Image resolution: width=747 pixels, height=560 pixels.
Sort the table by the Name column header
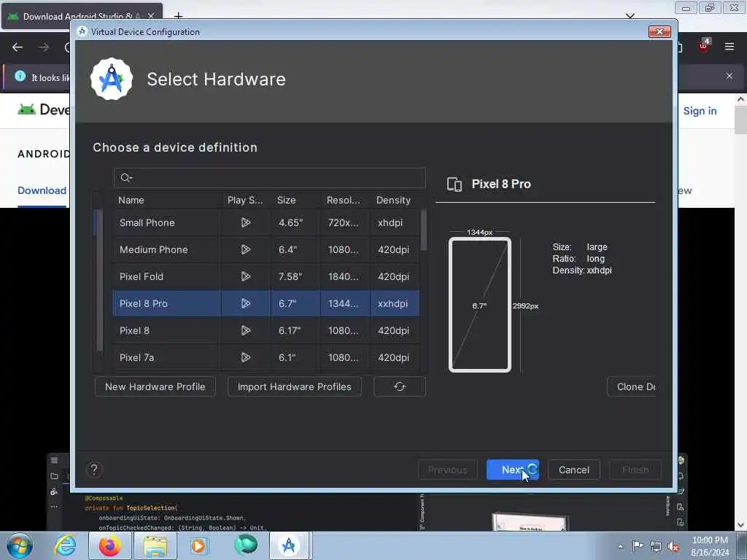point(168,200)
